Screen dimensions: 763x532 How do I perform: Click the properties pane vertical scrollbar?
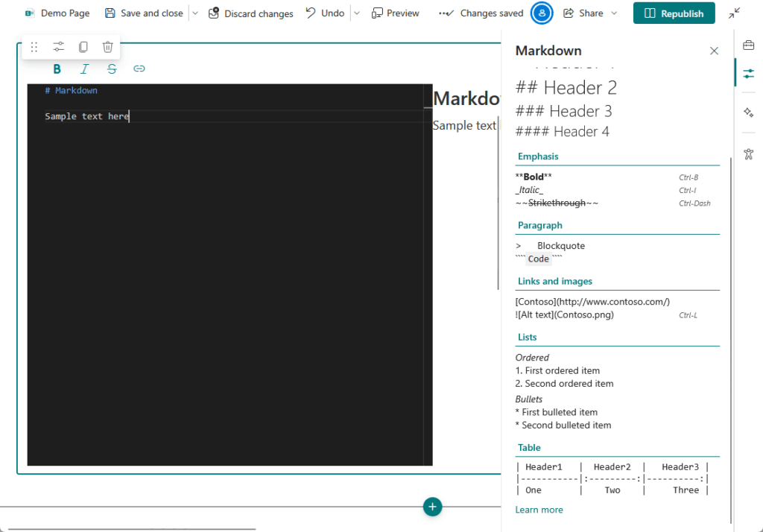tap(730, 341)
